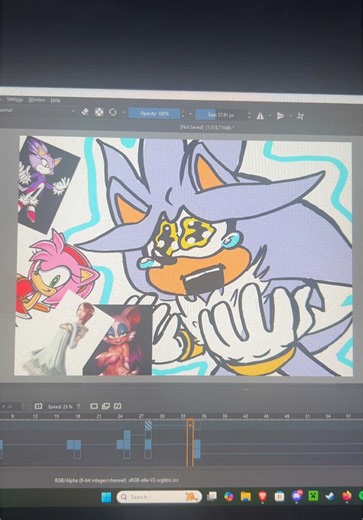Viewport: 363px width, 520px height.
Task: Launch Minecraft from taskbar
Action: click(x=313, y=496)
